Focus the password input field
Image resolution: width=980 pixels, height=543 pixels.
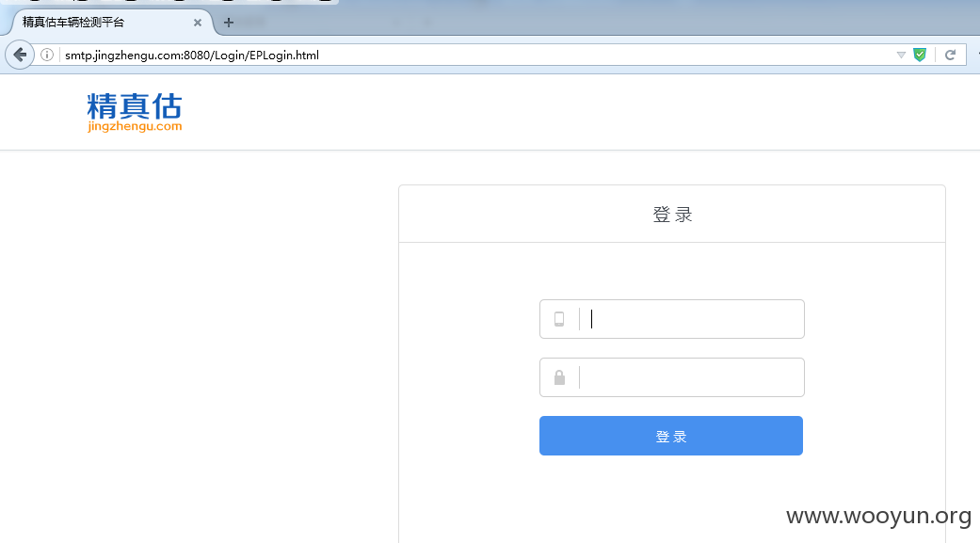tap(672, 377)
